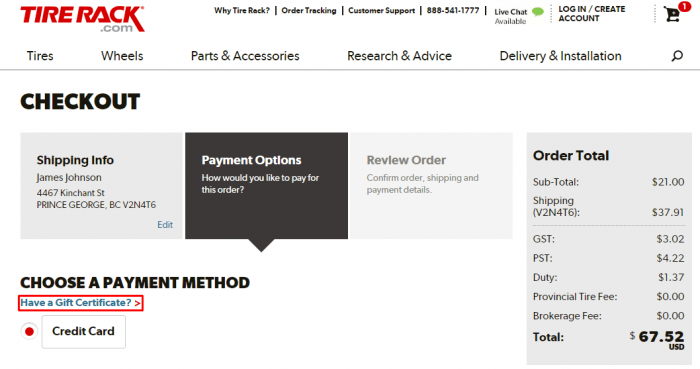
Task: Click the James Johnson name
Action: 69,178
